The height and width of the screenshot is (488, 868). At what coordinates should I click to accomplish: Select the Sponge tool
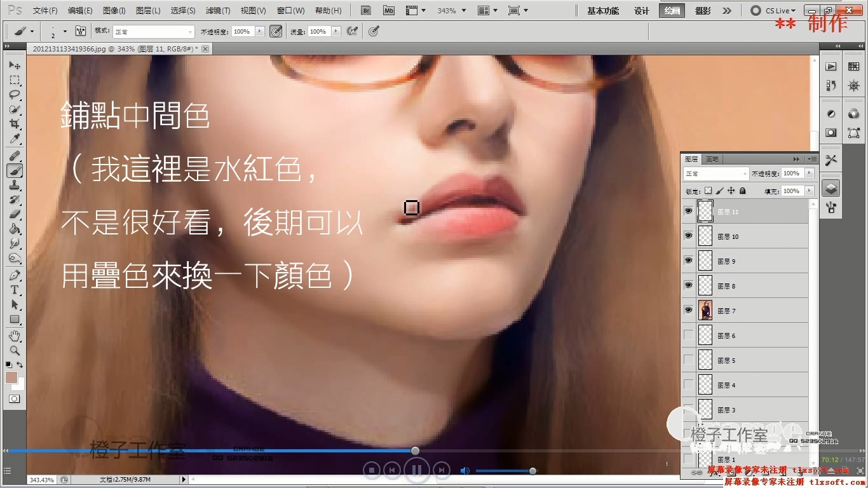[x=15, y=258]
